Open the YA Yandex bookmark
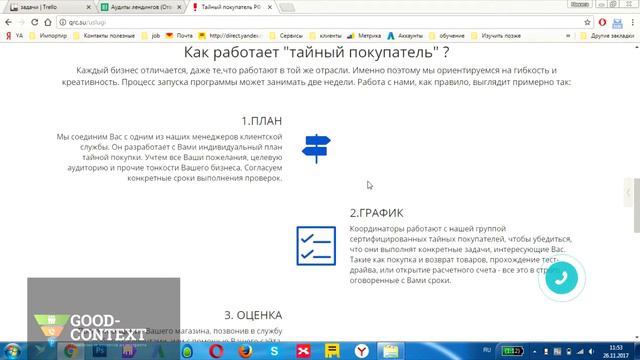This screenshot has height=360, width=640. coord(14,36)
